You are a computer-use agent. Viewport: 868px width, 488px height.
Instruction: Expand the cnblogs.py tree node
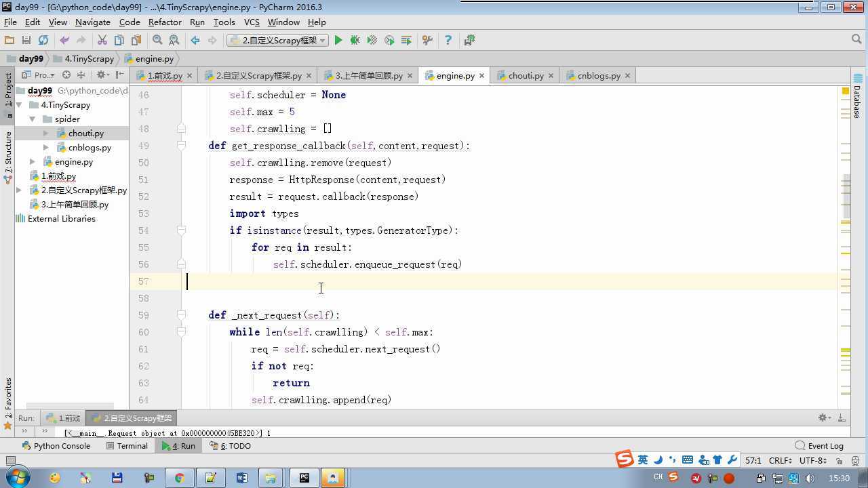click(x=45, y=148)
